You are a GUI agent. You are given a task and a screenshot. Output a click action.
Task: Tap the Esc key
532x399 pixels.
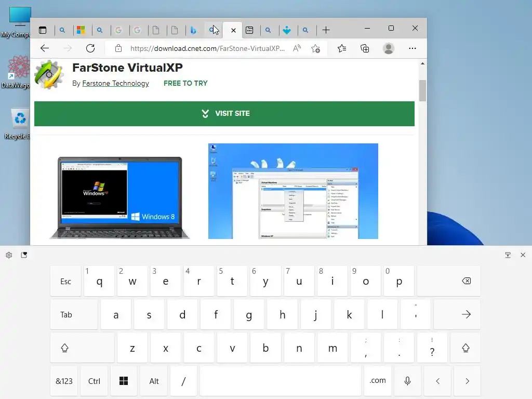point(66,281)
